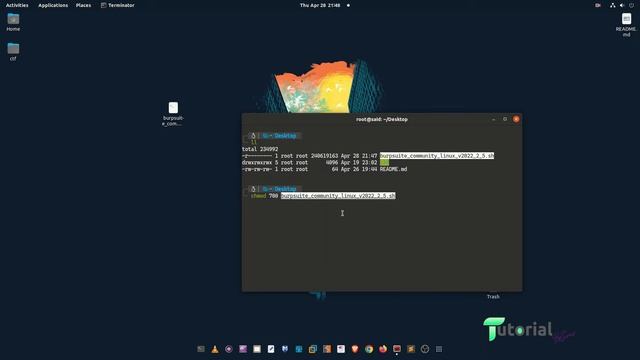Select the burpsuite installer file on desktop
The width and height of the screenshot is (640, 360).
pyautogui.click(x=173, y=114)
